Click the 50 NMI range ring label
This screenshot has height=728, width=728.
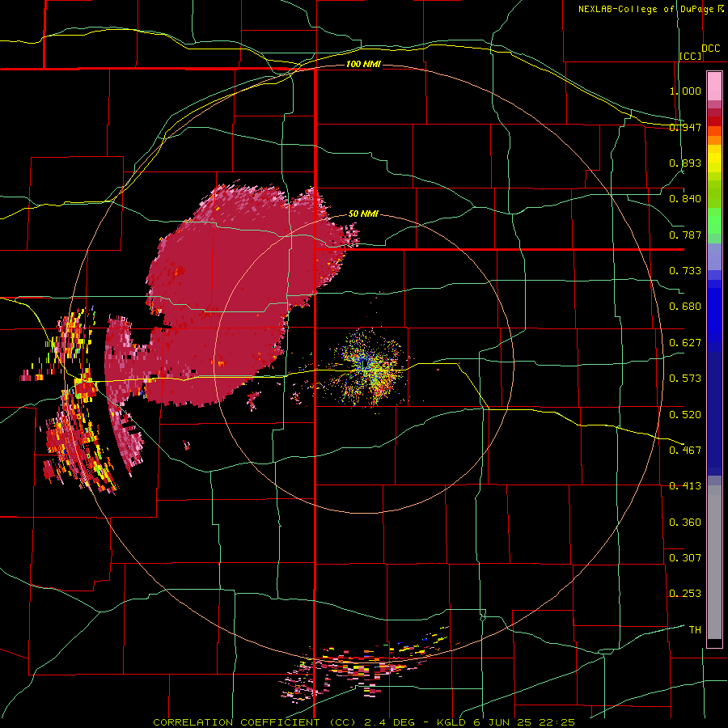pos(363,214)
